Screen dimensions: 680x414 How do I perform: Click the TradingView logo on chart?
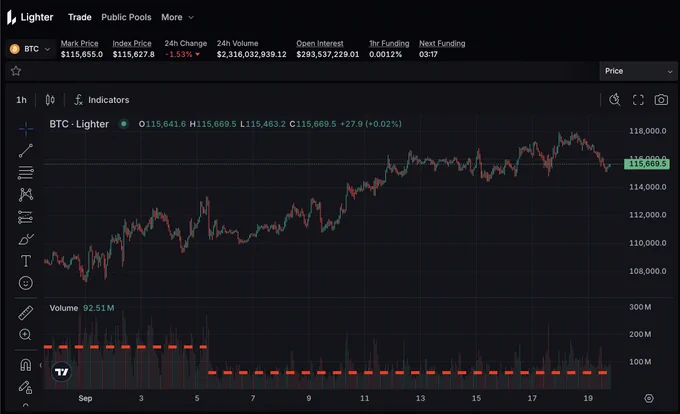click(61, 372)
